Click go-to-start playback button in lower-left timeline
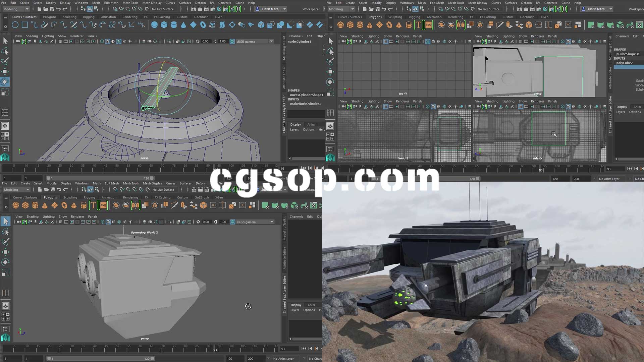 point(304,349)
